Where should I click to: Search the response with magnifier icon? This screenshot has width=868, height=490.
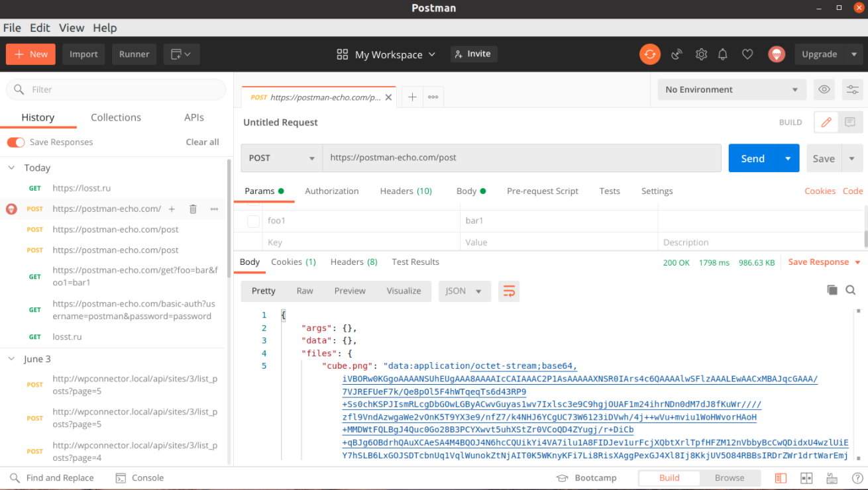[851, 290]
